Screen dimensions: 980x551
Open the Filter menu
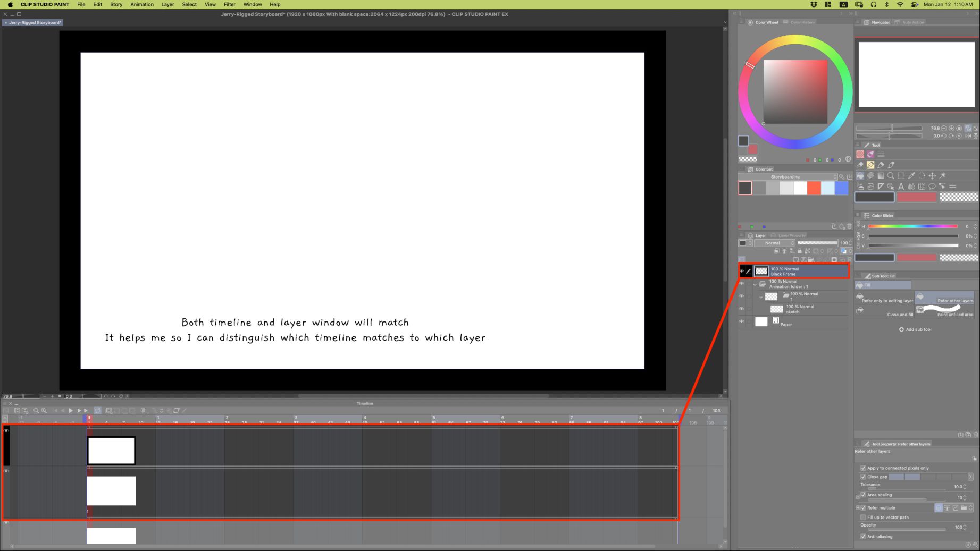pos(229,4)
